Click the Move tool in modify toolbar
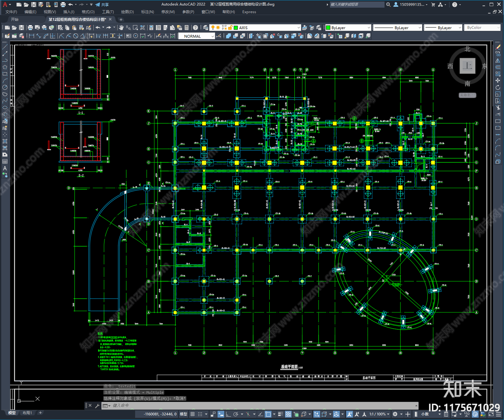Screen dimensions: 504x420 click(498, 80)
